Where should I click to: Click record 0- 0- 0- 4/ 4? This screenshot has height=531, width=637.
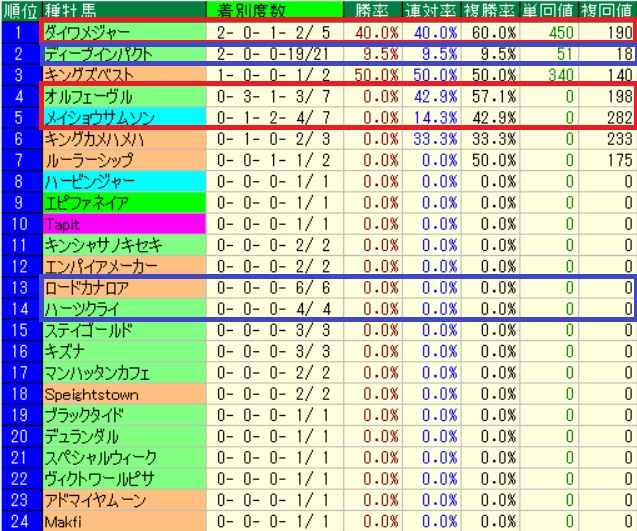[x=273, y=310]
